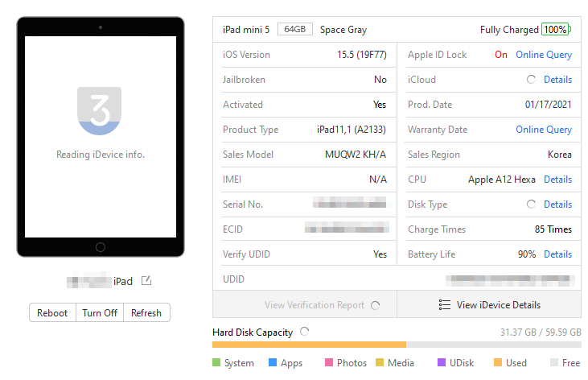Click the 31.37 GB / 59.59 GB text
Screen dimensions: 588x380
541,332
